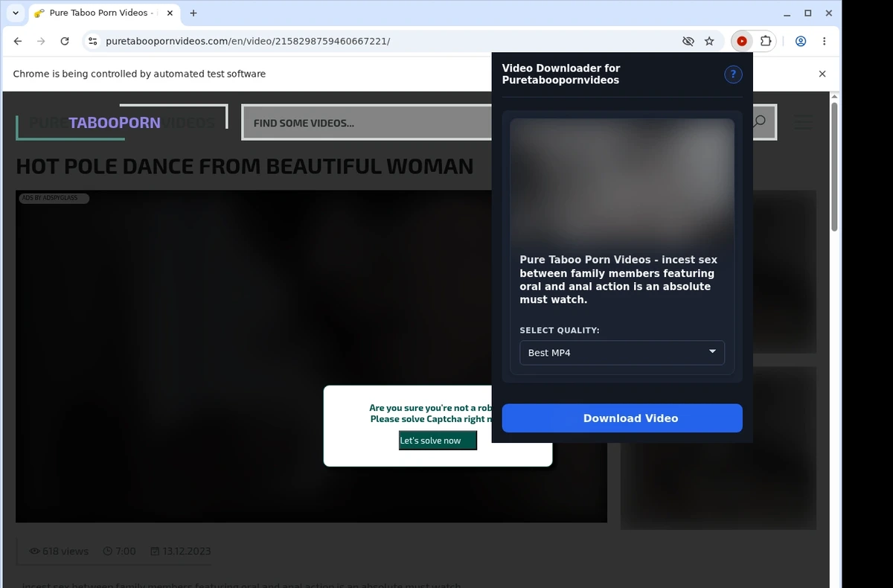Viewport: 893px width, 588px height.
Task: Click the blurred video preview in popup
Action: point(622,182)
